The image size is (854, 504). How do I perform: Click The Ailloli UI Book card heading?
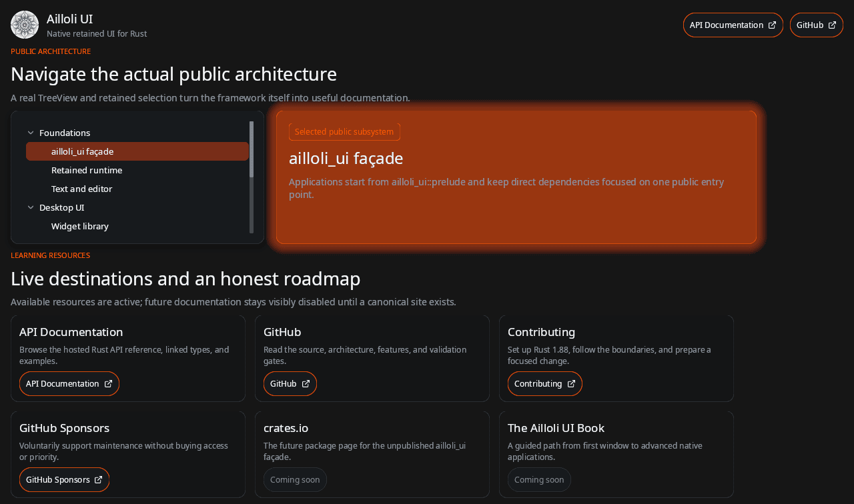(556, 428)
